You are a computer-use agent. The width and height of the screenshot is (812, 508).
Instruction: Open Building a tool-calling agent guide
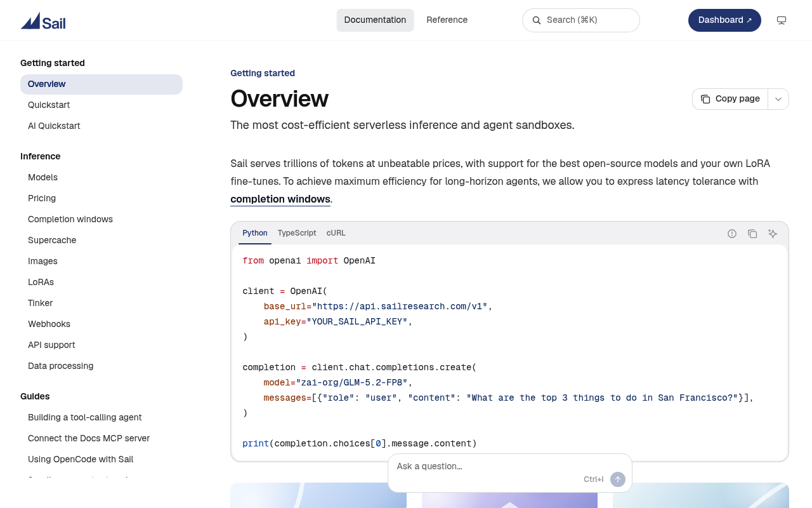pyautogui.click(x=101, y=418)
